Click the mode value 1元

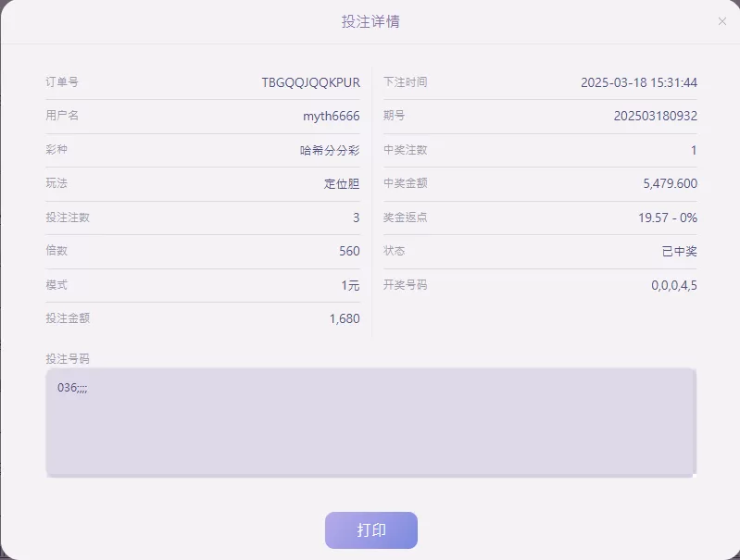[x=350, y=285]
